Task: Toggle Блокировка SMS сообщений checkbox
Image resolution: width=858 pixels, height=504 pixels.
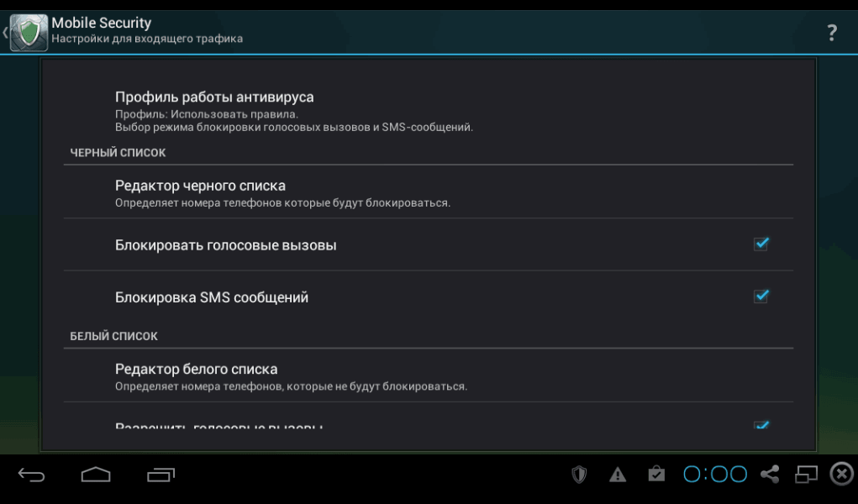Action: (x=761, y=296)
